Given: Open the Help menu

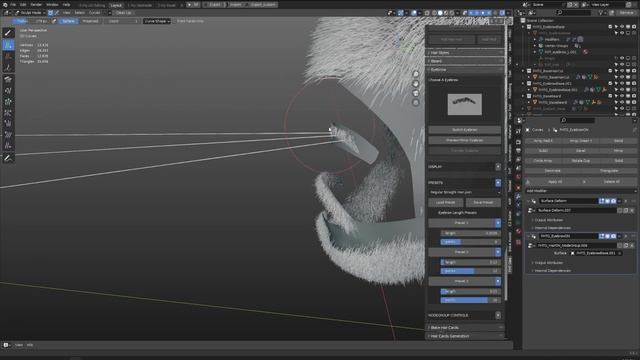Looking at the screenshot, I should point(66,4).
